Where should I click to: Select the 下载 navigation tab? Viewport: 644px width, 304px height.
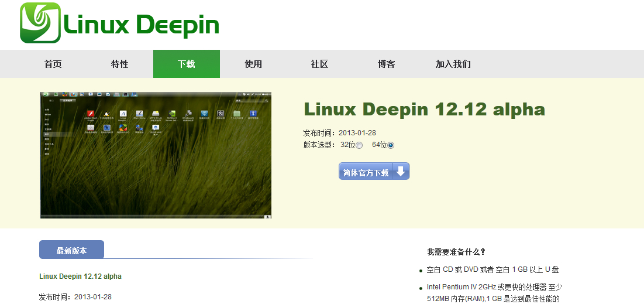(187, 64)
